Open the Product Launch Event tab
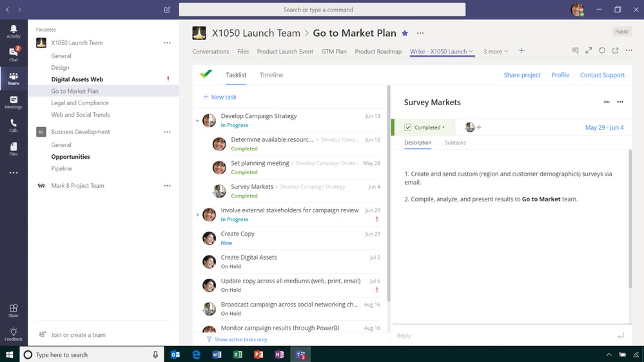Image resolution: width=644 pixels, height=362 pixels. [x=285, y=52]
